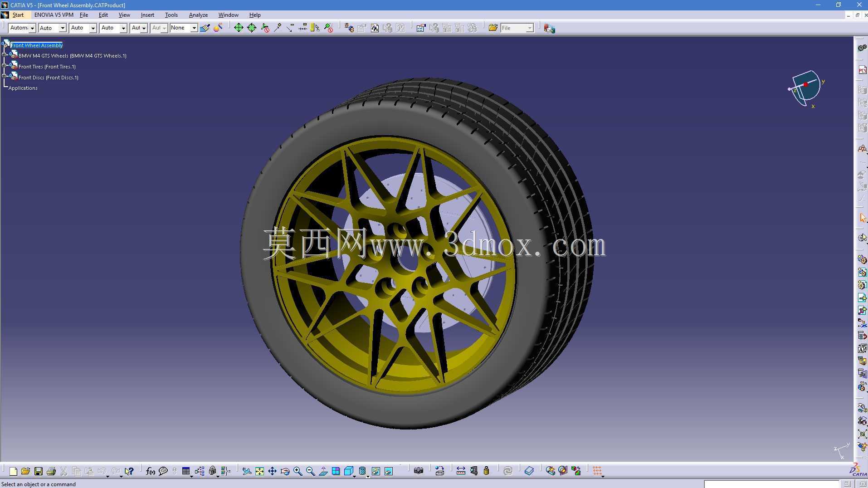Click the Measure Inertia weight icon

point(486,471)
